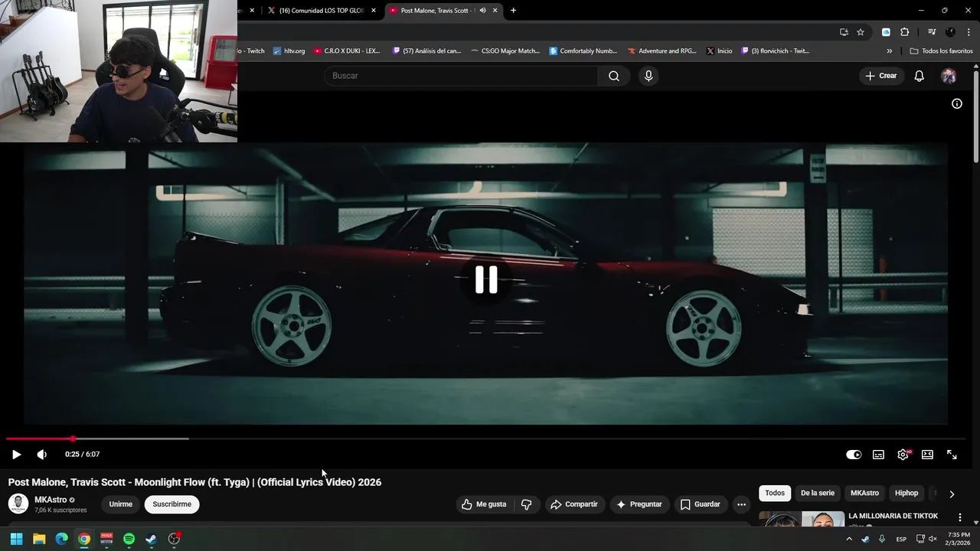
Task: Open the C.R.O X DUKI bookmark
Action: [x=347, y=51]
